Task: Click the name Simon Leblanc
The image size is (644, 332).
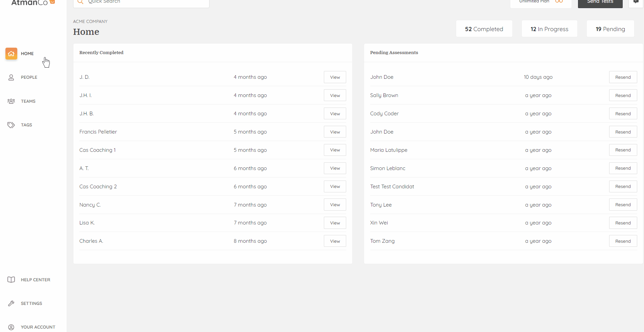Action: click(388, 168)
